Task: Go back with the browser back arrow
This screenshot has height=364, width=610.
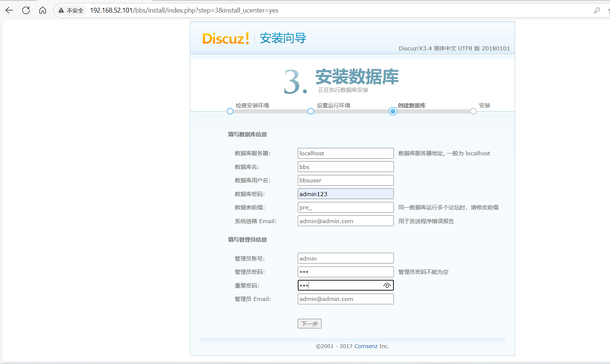Action: coord(9,10)
